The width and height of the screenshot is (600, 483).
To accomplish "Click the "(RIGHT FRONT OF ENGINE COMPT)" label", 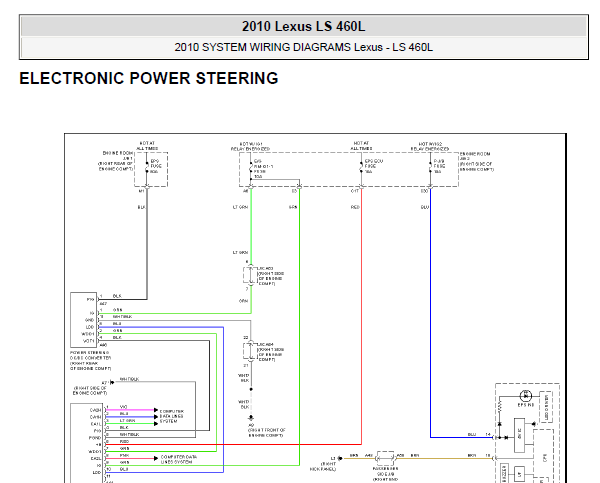I will pos(267,432).
